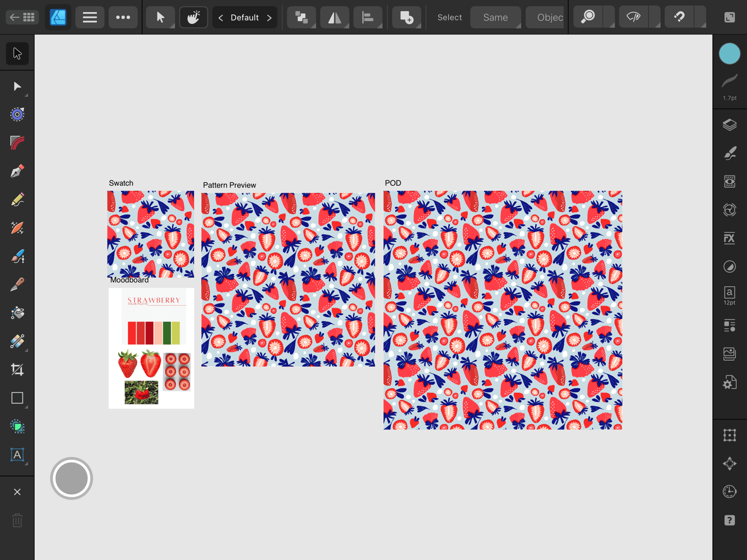Viewport: 747px width, 560px height.
Task: Switch to next preset with right chevron
Action: tap(269, 17)
